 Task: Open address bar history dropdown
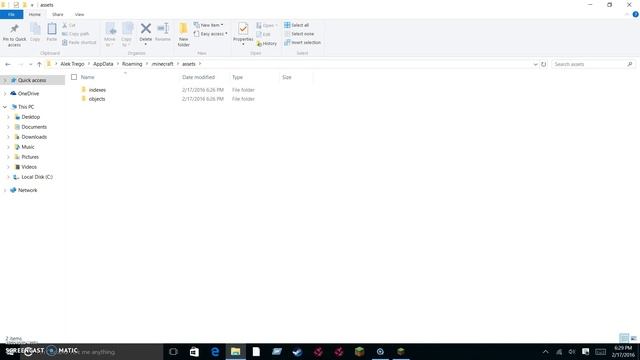[535, 64]
